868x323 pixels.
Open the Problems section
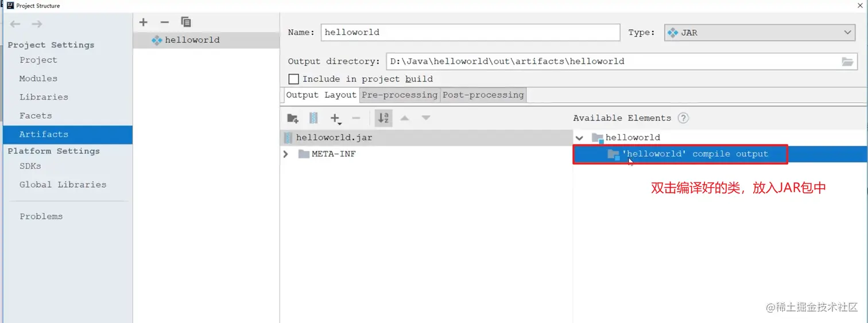[x=41, y=217]
